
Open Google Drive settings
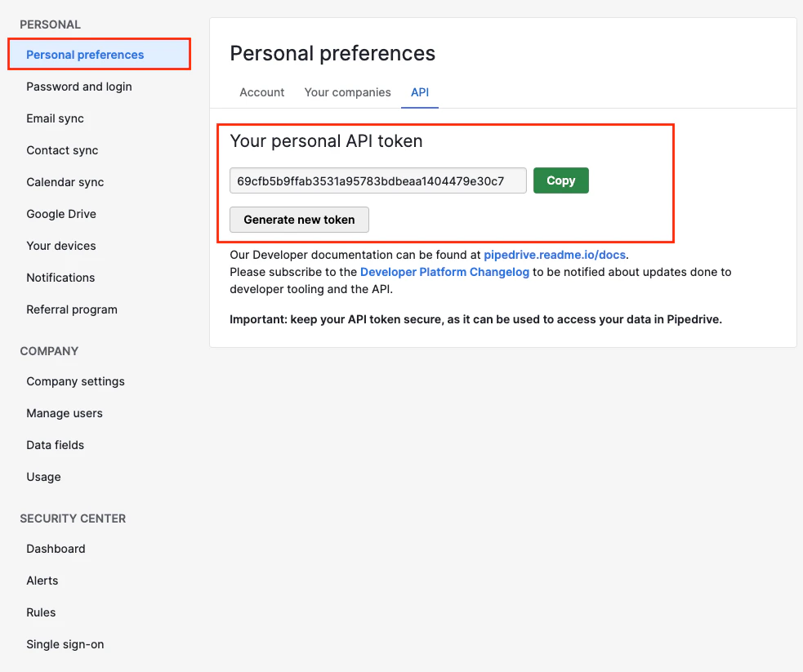click(61, 213)
